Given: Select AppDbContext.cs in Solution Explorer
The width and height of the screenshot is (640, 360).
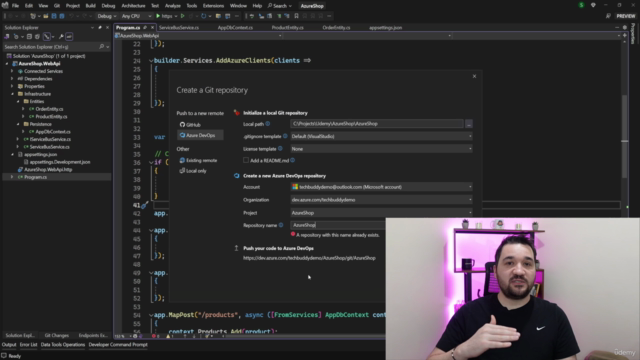Looking at the screenshot, I should click(x=53, y=132).
